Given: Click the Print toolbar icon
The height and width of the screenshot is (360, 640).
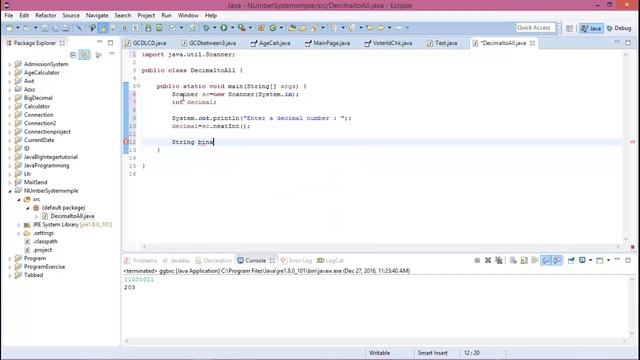Looking at the screenshot, I should click(x=65, y=28).
